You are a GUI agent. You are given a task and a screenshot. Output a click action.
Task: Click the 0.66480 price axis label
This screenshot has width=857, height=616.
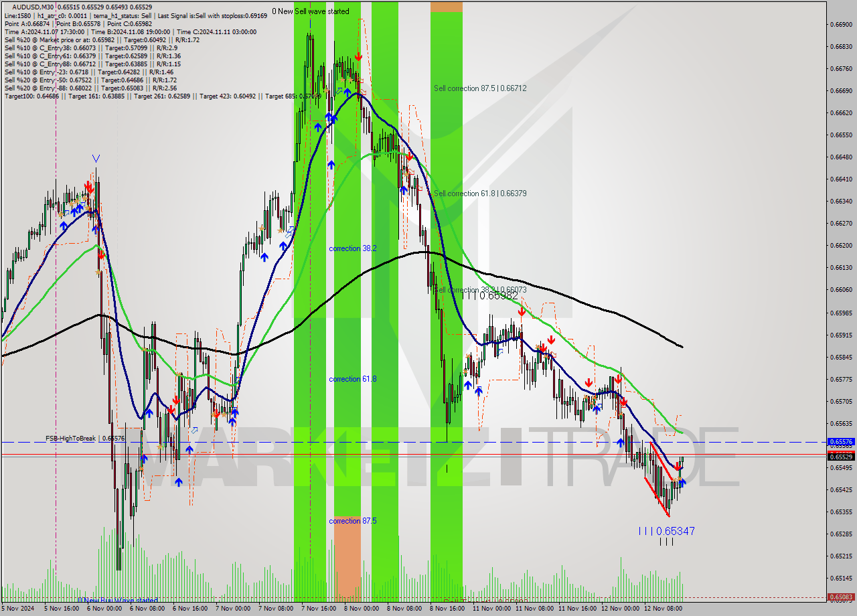click(x=841, y=157)
